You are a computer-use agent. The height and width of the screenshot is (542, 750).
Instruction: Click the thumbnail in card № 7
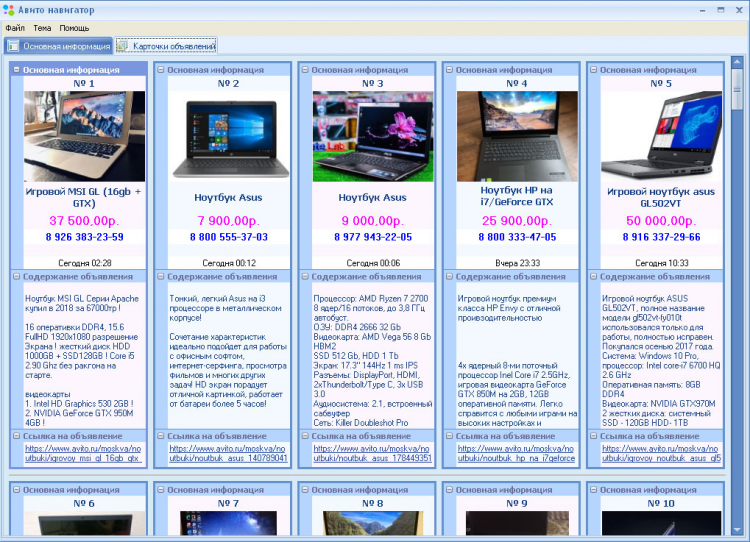[x=228, y=523]
